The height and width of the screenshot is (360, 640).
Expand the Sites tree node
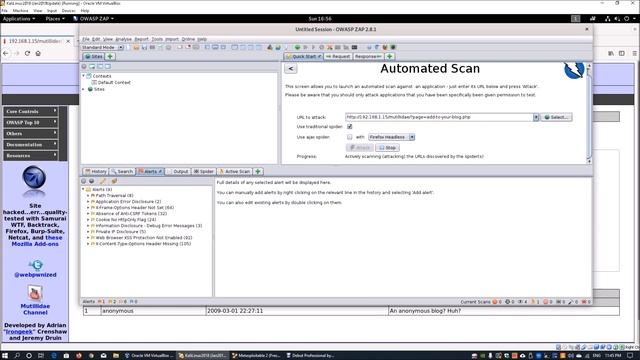84,89
